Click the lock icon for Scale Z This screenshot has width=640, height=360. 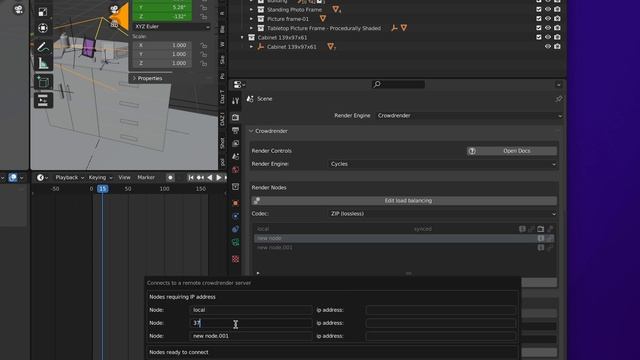pos(203,63)
